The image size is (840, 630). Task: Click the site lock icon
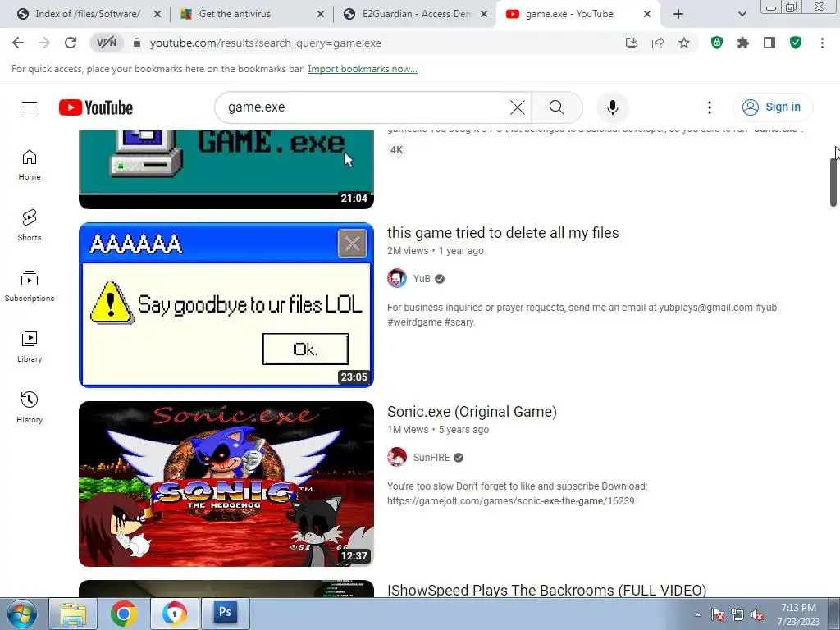click(x=137, y=43)
